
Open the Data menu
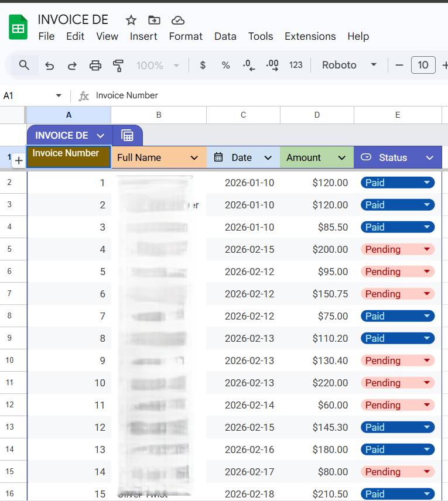coord(225,36)
